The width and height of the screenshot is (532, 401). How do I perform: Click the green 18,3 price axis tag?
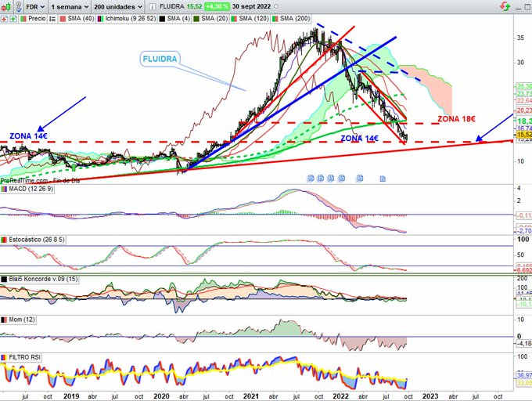pyautogui.click(x=523, y=121)
